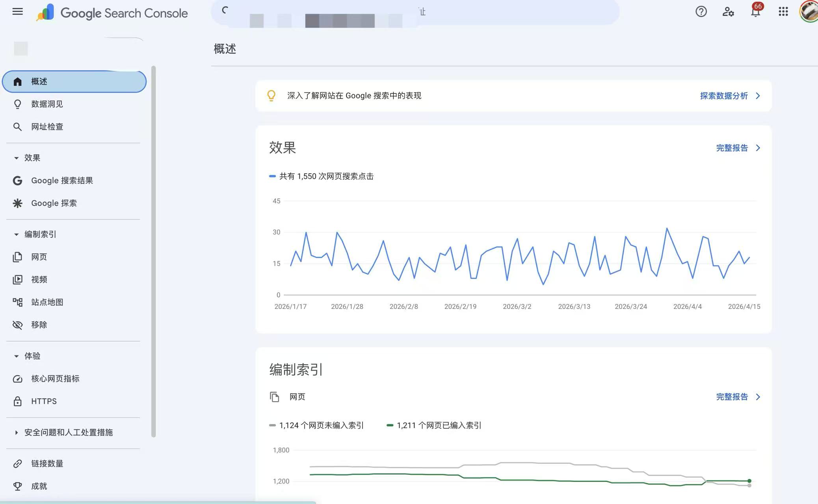Click speedometer icon beside 核心网页指标
This screenshot has height=504, width=818.
17,379
